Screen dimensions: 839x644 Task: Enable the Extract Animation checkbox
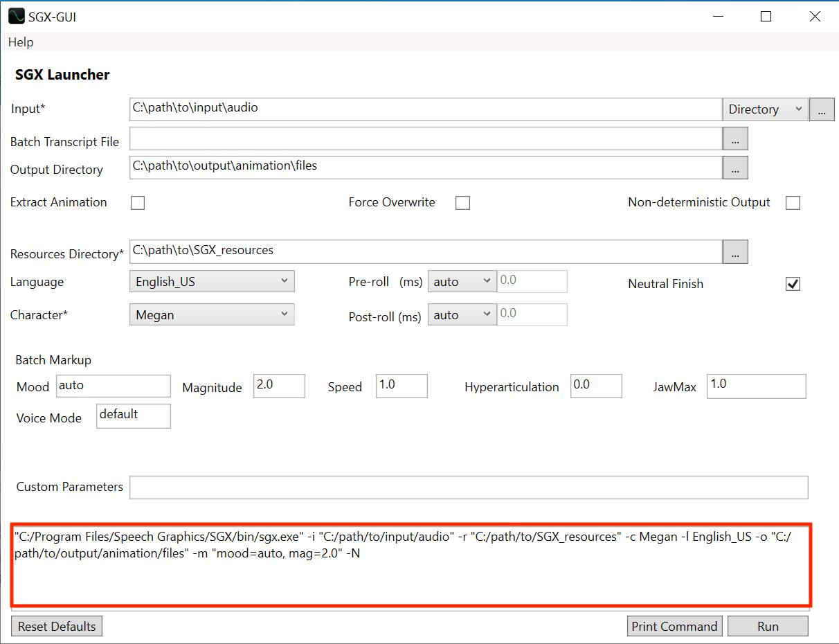[138, 203]
